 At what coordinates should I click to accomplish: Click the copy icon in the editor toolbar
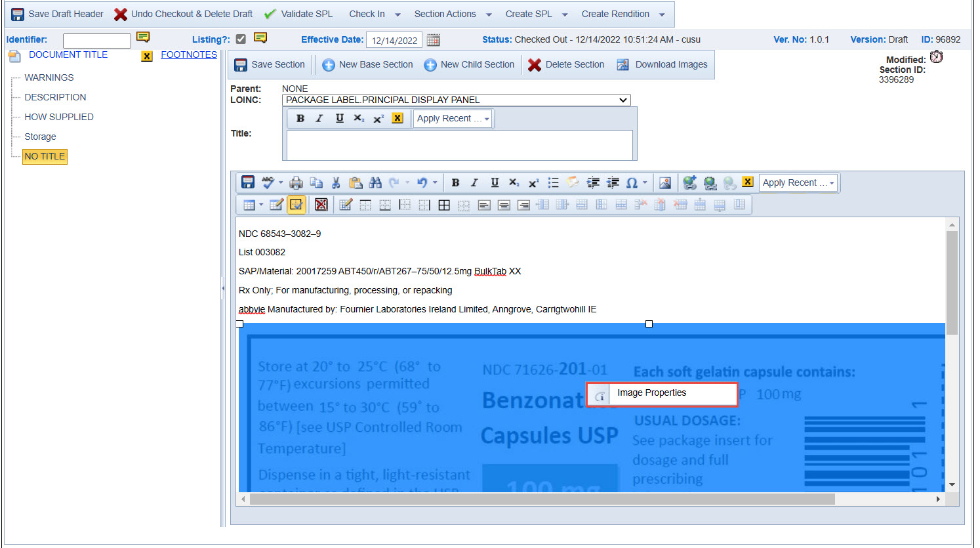[316, 182]
